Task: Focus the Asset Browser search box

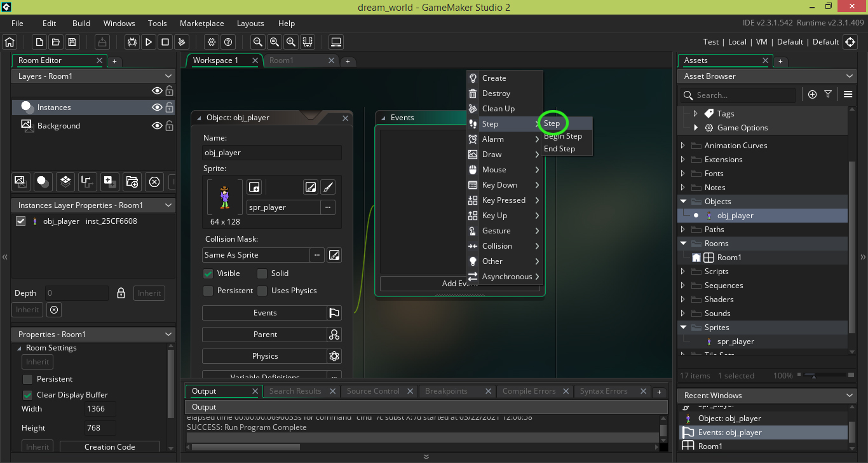Action: coord(737,95)
